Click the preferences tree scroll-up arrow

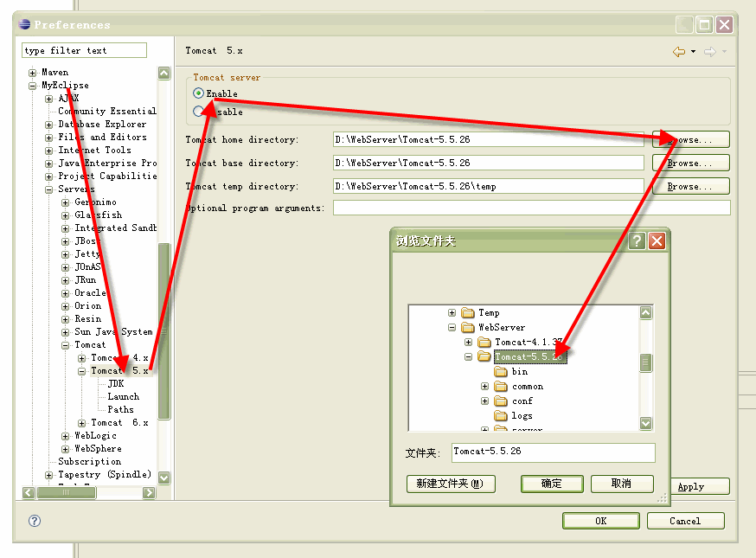(164, 73)
